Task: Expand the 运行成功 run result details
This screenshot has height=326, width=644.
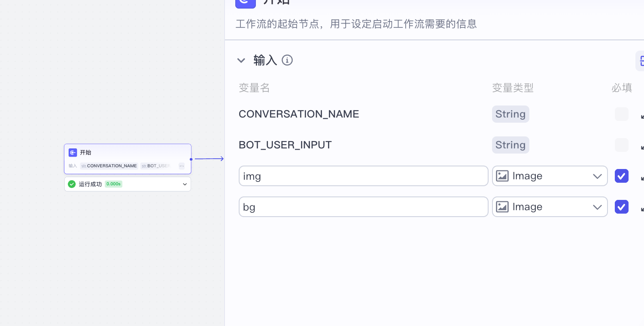Action: pos(185,184)
